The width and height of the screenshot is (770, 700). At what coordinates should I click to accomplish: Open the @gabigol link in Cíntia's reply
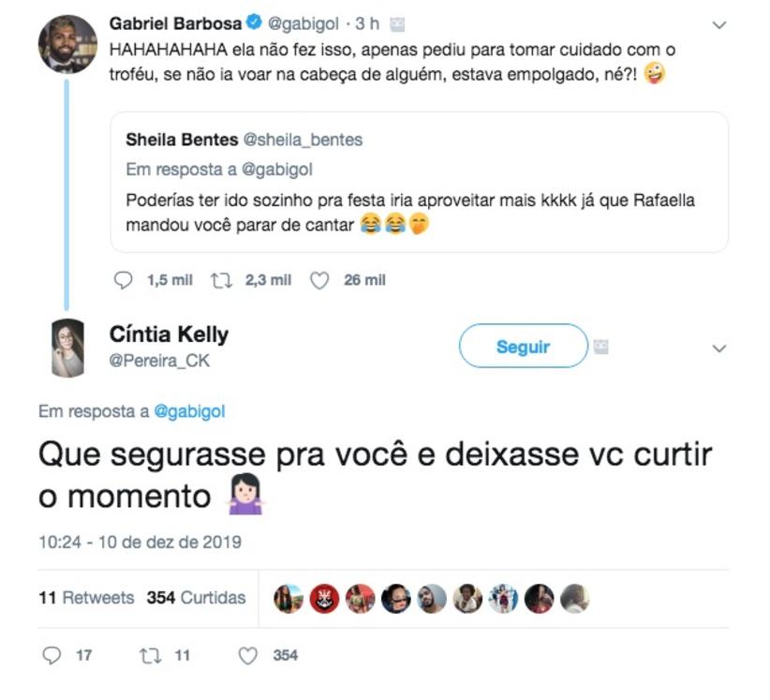pyautogui.click(x=188, y=410)
